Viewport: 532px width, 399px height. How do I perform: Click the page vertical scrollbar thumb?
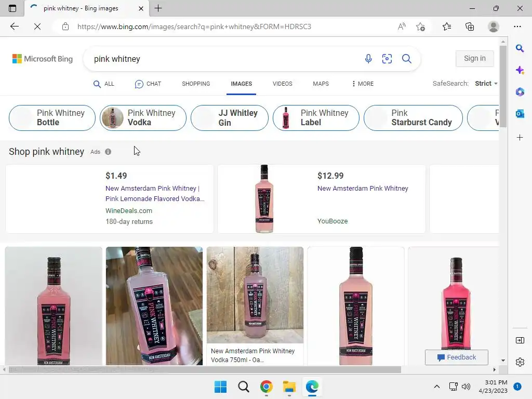pos(503,86)
